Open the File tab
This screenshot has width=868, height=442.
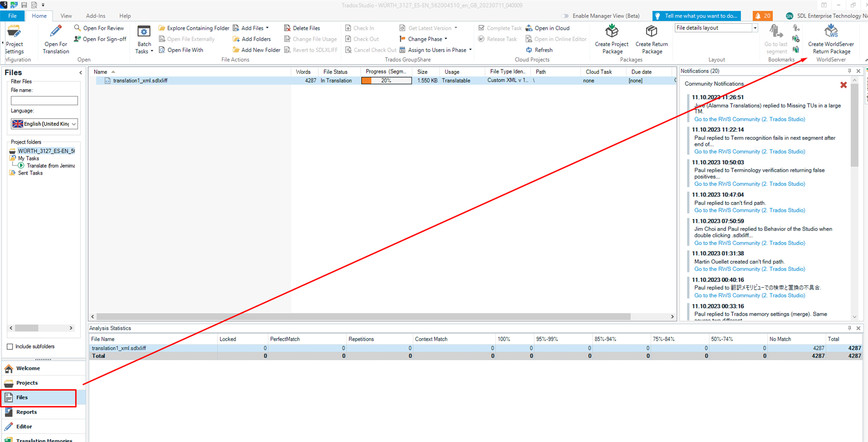13,16
